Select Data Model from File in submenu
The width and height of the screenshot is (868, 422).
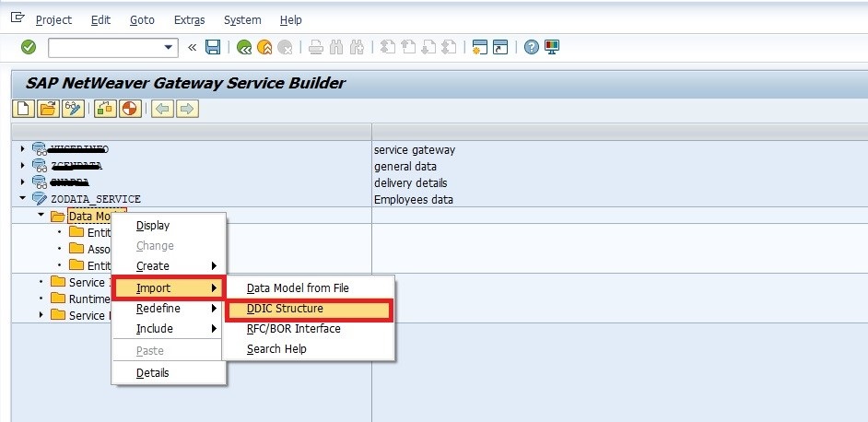click(x=298, y=288)
